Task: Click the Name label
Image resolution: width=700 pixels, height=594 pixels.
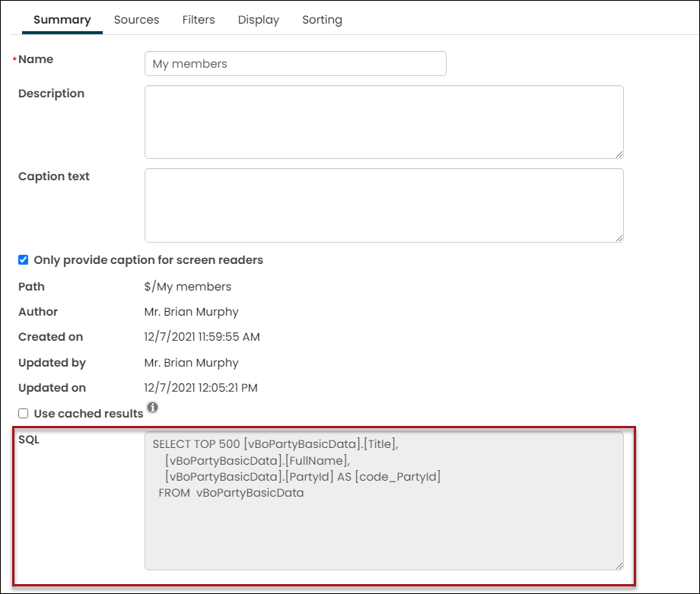Action: click(x=36, y=59)
